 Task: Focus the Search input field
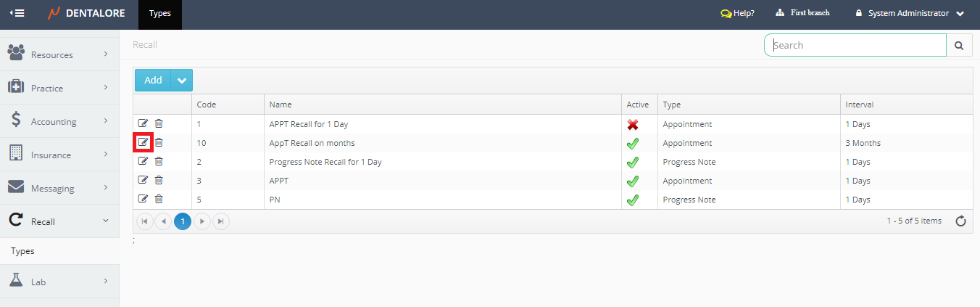(x=855, y=45)
